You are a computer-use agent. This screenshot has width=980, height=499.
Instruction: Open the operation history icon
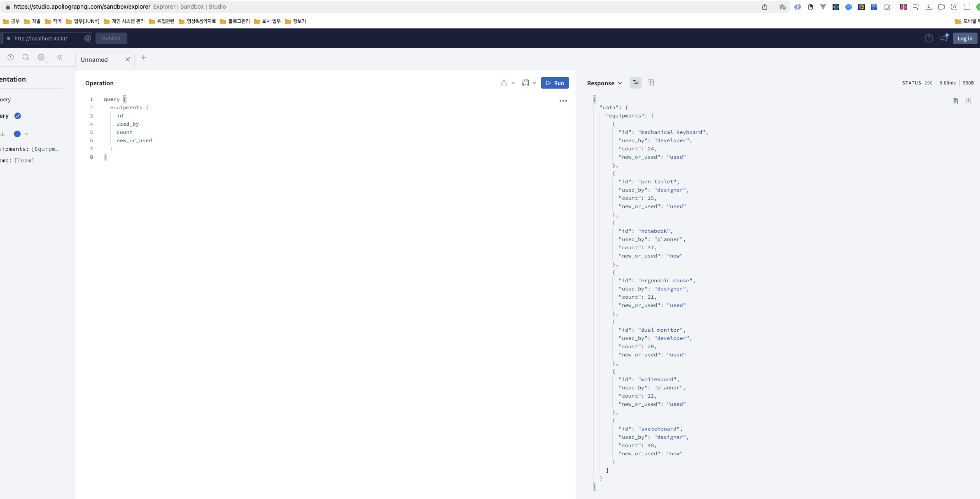[x=11, y=57]
